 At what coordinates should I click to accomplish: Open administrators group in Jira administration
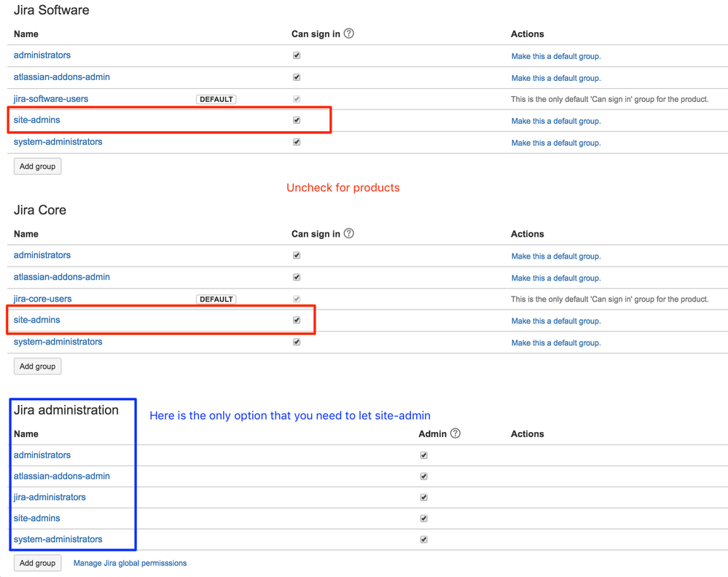(42, 455)
